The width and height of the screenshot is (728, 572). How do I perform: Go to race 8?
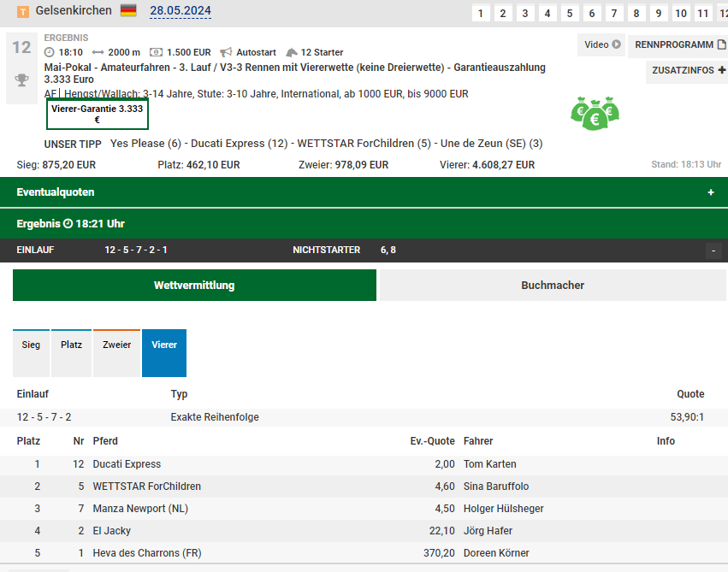point(636,14)
